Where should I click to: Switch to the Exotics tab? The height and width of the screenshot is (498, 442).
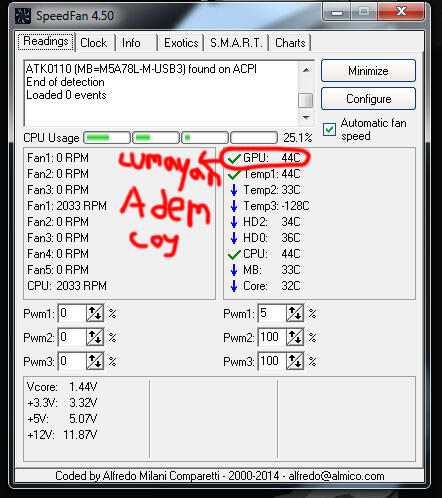point(181,43)
